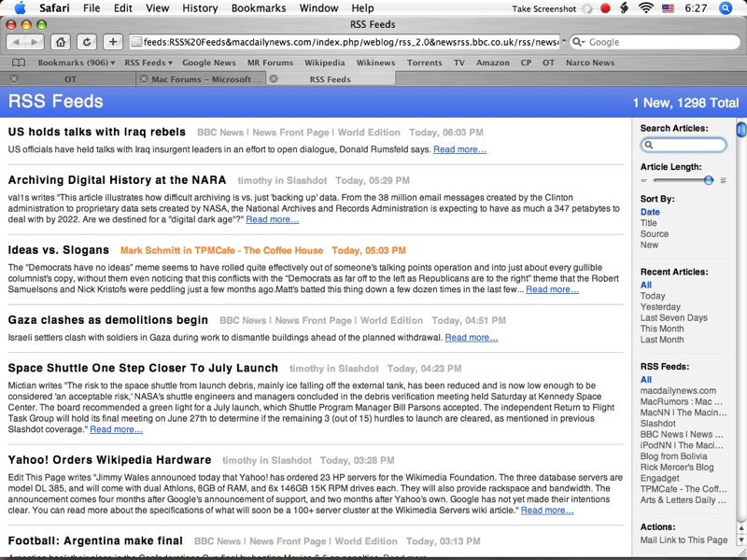747x560 pixels.
Task: Reload the page with the refresh button
Action: 86,42
